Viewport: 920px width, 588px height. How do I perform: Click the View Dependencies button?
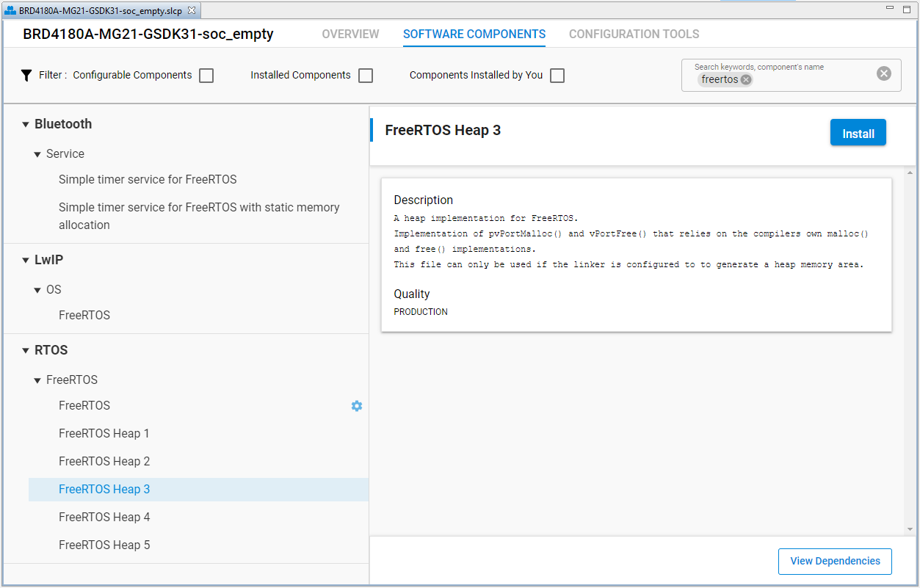point(835,561)
